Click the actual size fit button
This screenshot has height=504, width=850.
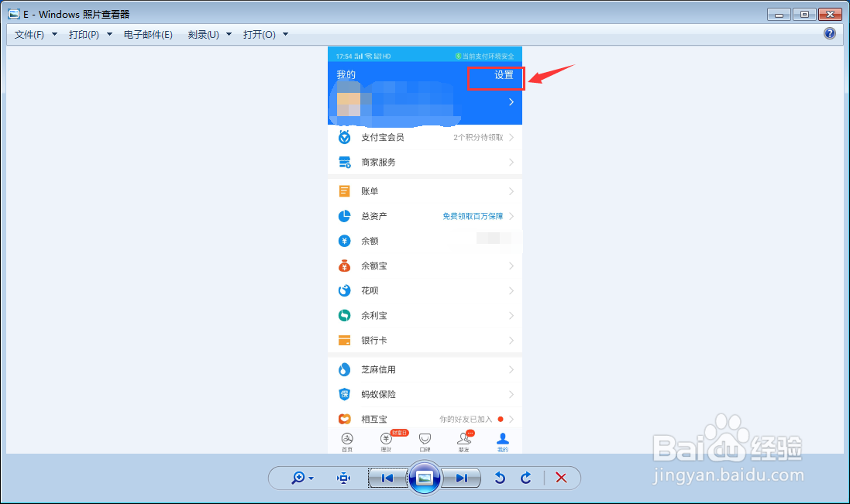click(x=344, y=478)
